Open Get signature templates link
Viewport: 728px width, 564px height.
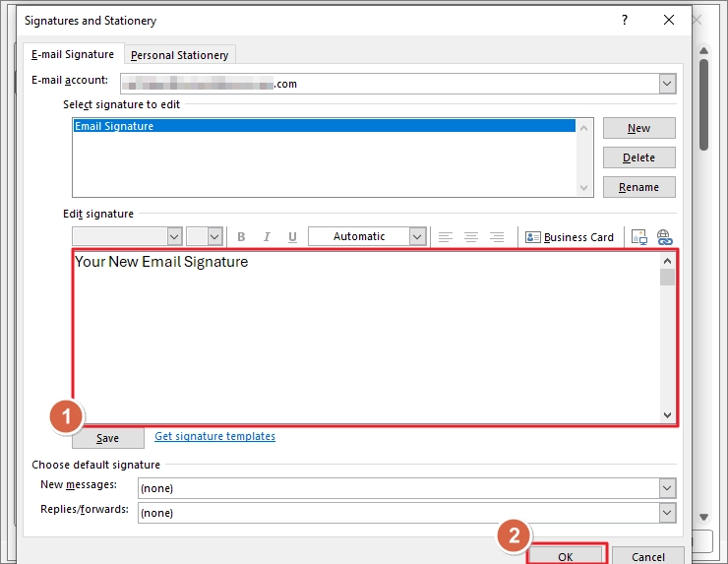[x=215, y=436]
